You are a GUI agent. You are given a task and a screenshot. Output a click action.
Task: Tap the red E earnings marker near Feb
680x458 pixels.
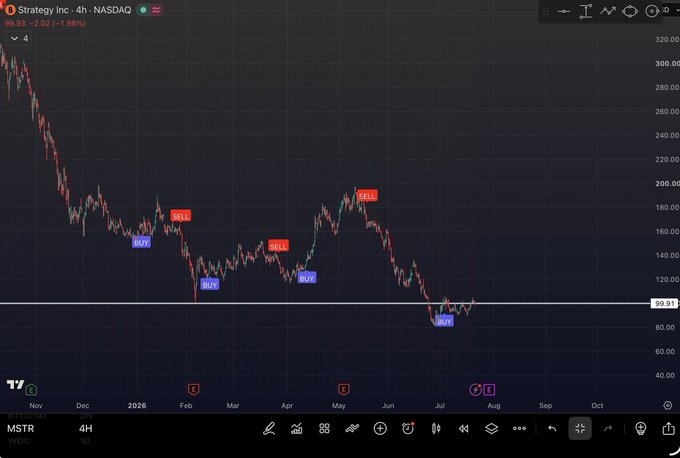[193, 389]
